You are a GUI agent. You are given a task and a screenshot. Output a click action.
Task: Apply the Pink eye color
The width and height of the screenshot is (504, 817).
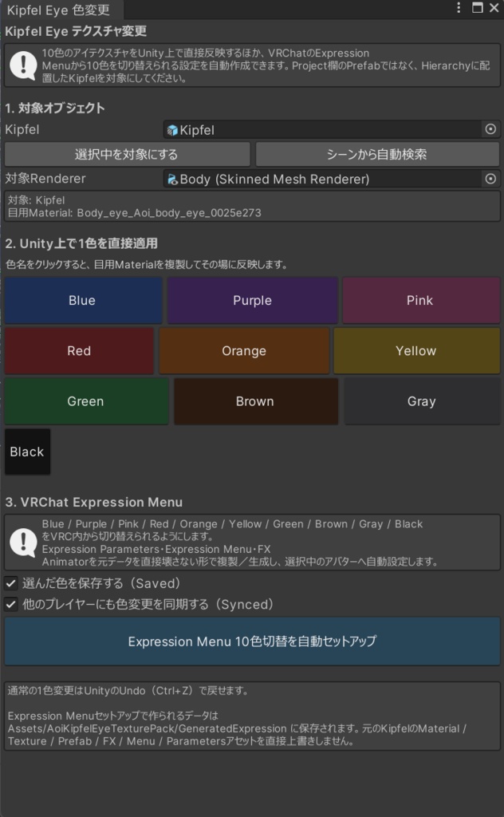pyautogui.click(x=421, y=301)
